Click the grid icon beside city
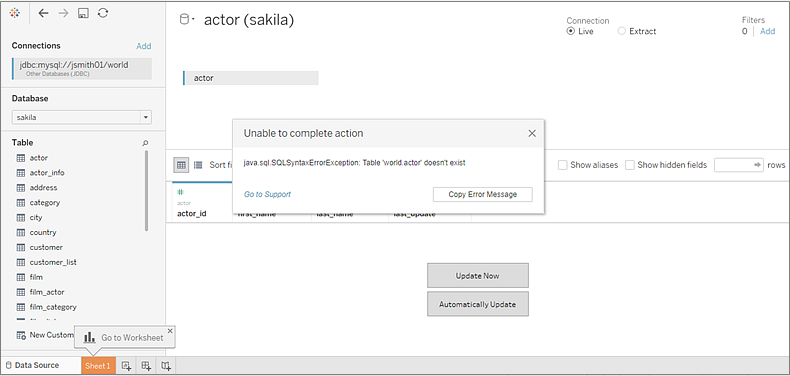Viewport: 790px width, 376px height. pos(21,218)
